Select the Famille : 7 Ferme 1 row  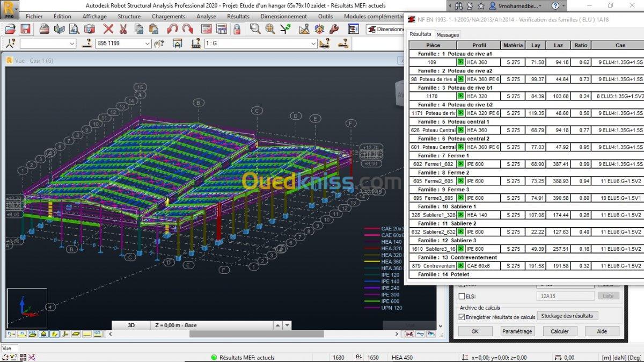[x=526, y=155]
